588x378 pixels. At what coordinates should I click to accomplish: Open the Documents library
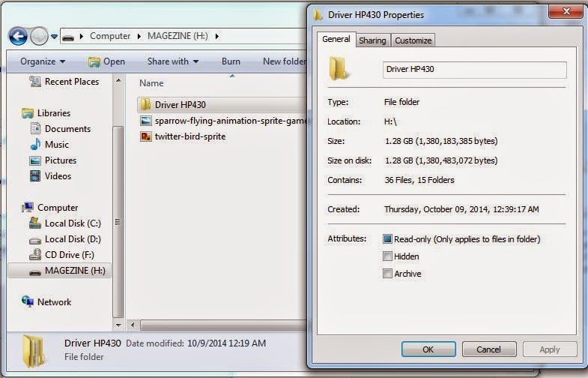coord(68,129)
